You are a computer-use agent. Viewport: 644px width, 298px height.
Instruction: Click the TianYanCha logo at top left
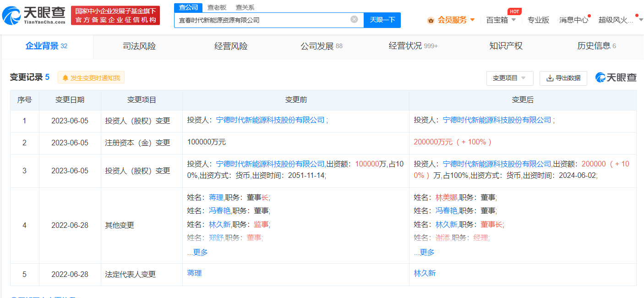tap(34, 15)
